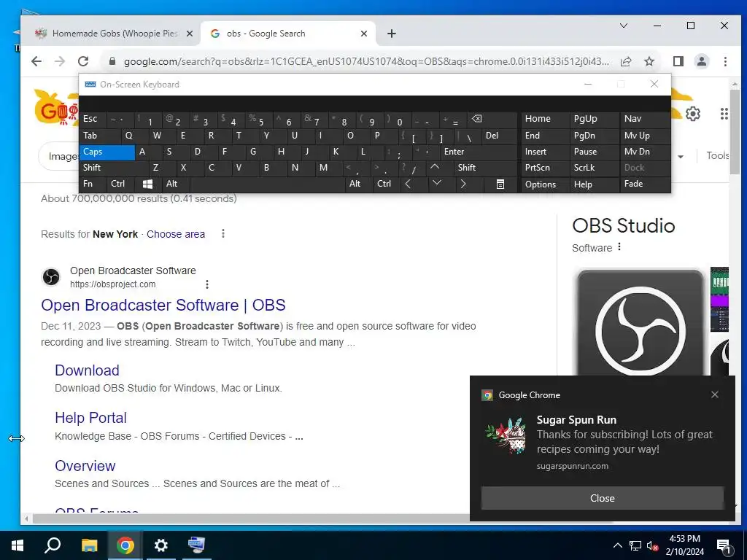This screenshot has width=747, height=560.
Task: Click the On-Screen Keyboard taskbar icon
Action: (196, 545)
